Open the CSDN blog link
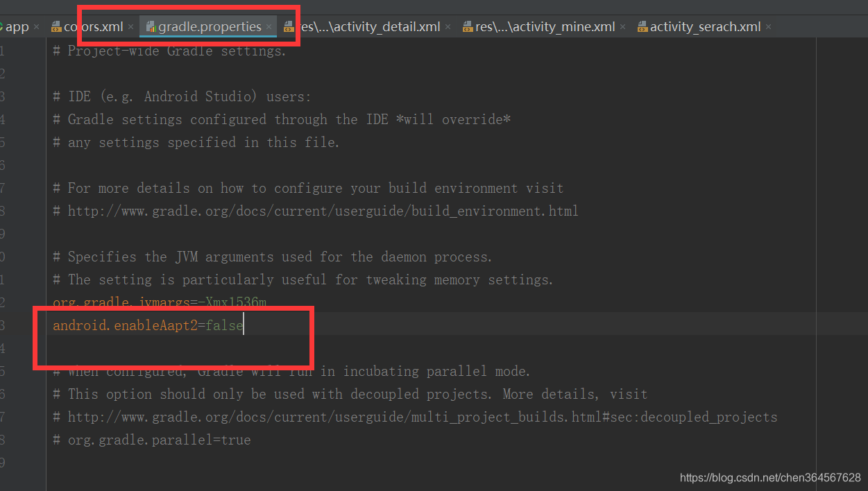868x491 pixels. [769, 477]
